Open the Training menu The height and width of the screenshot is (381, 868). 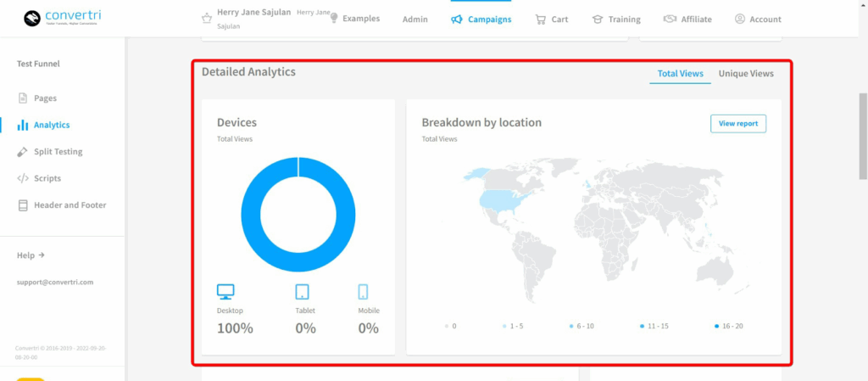click(x=615, y=20)
